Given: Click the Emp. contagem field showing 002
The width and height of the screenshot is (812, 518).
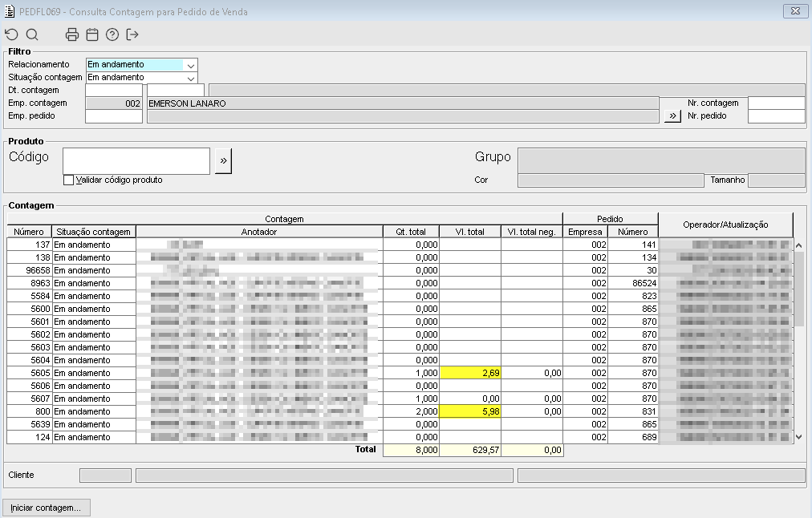Looking at the screenshot, I should [114, 103].
